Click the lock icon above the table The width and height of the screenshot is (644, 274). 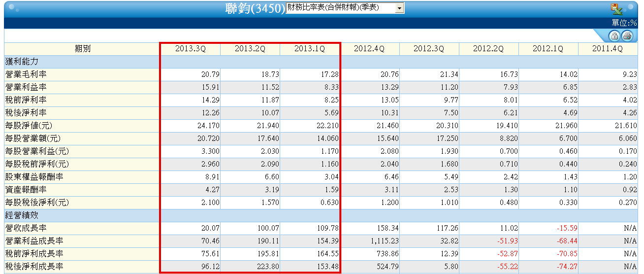(x=614, y=35)
